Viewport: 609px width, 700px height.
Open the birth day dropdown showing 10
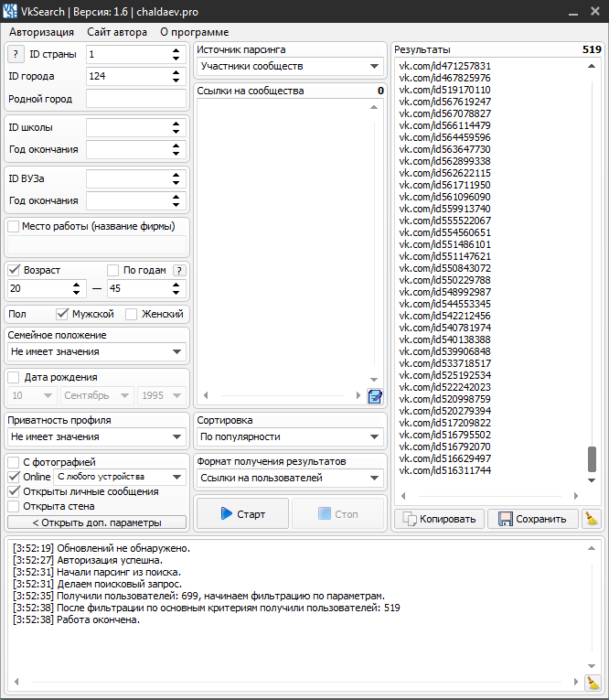pos(31,395)
